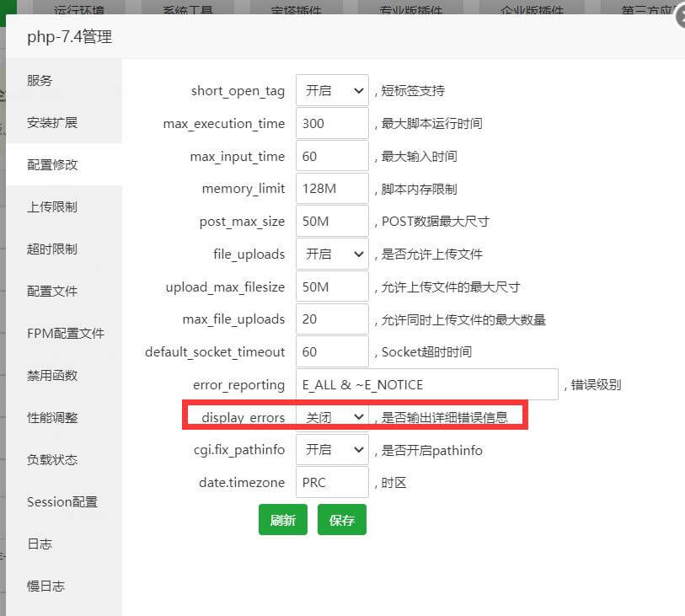Show the 慢日志 sidebar tab

pyautogui.click(x=45, y=586)
